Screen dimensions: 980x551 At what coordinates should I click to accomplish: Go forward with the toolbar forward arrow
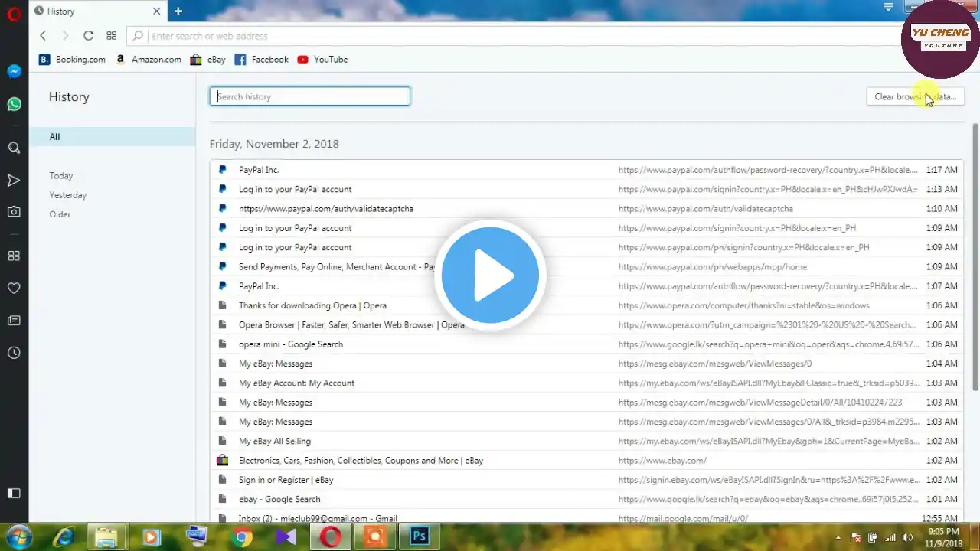pos(65,36)
